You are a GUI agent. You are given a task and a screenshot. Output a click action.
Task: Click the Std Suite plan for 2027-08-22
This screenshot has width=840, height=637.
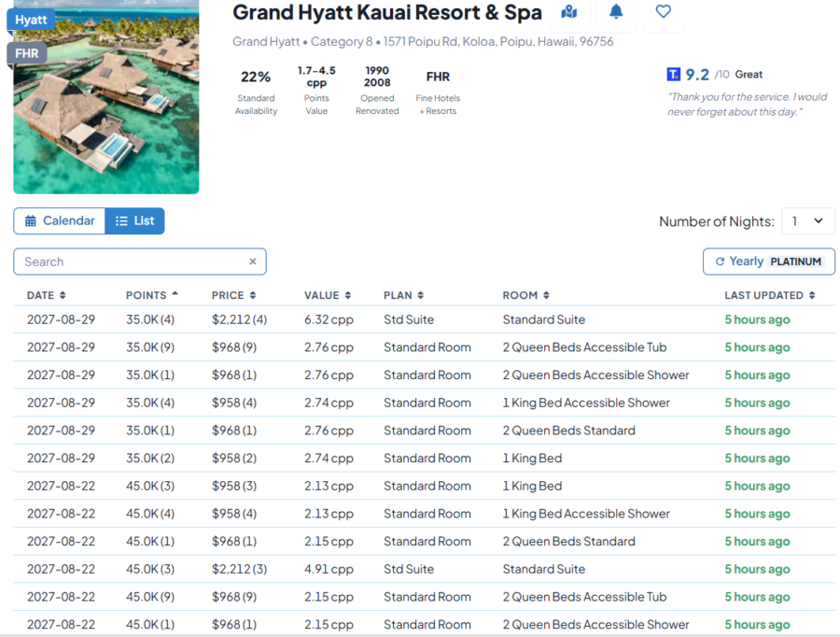[408, 569]
